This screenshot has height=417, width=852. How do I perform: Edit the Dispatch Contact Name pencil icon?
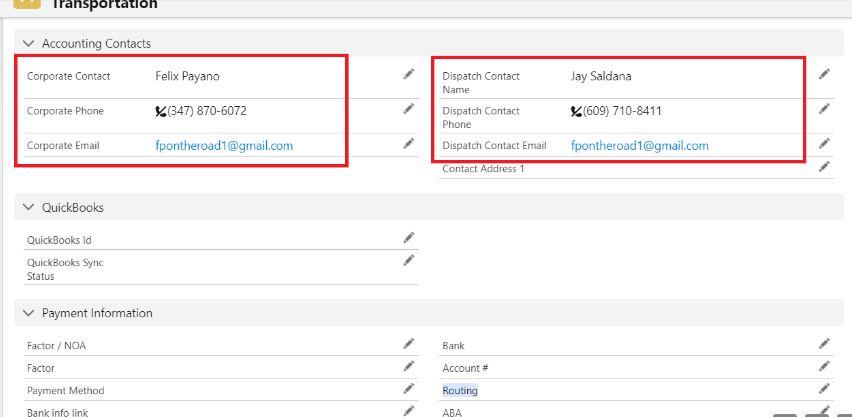click(824, 74)
